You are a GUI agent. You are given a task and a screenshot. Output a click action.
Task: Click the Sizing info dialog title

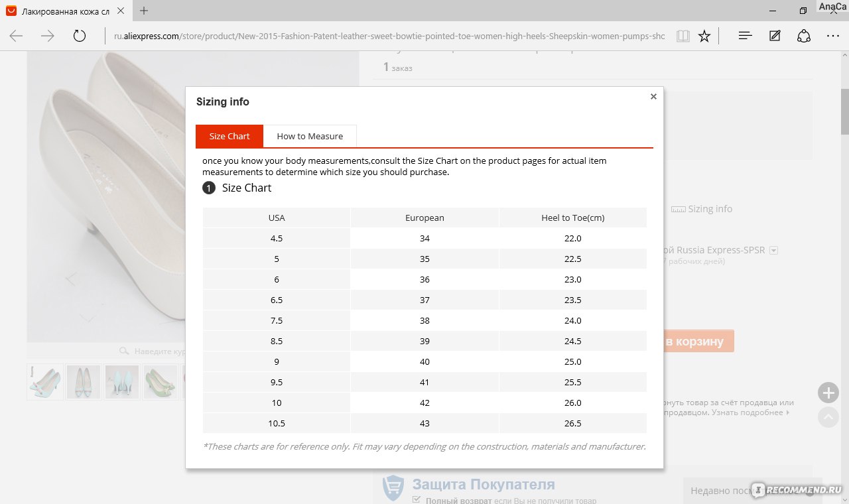(x=223, y=101)
